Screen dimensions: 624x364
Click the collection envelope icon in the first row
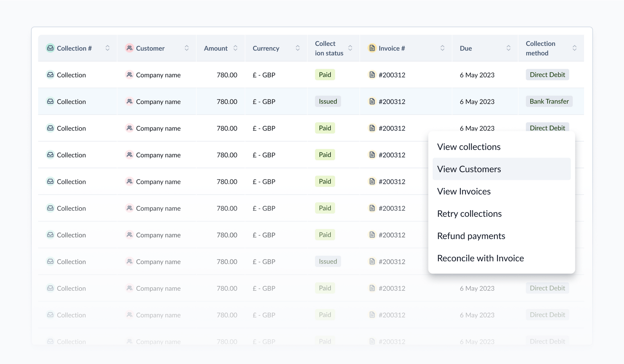(50, 75)
